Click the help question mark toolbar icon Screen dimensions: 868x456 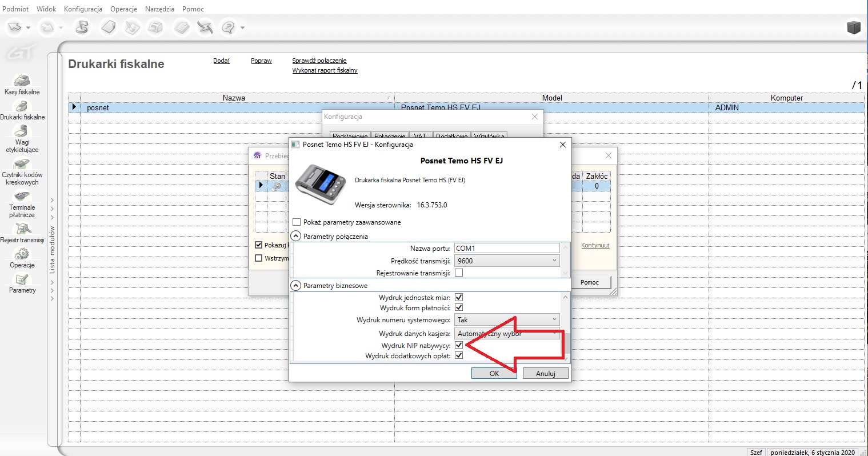pyautogui.click(x=229, y=27)
